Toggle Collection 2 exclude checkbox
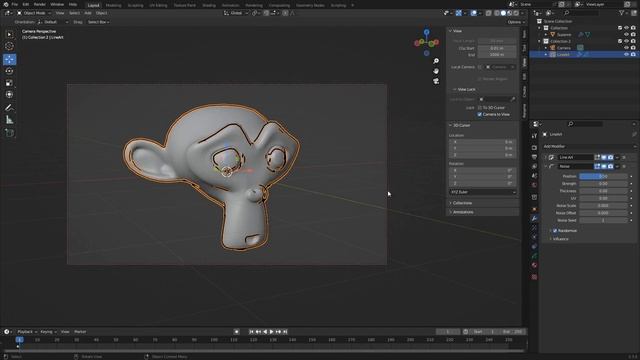 [x=620, y=41]
